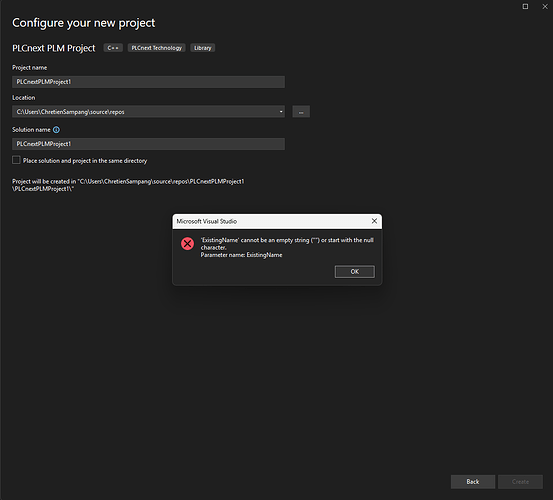Click the red error icon in dialog

pos(187,244)
